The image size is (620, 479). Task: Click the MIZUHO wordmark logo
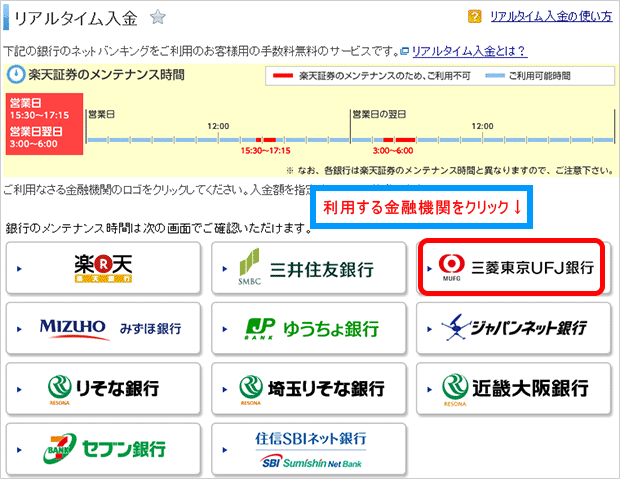tap(73, 328)
